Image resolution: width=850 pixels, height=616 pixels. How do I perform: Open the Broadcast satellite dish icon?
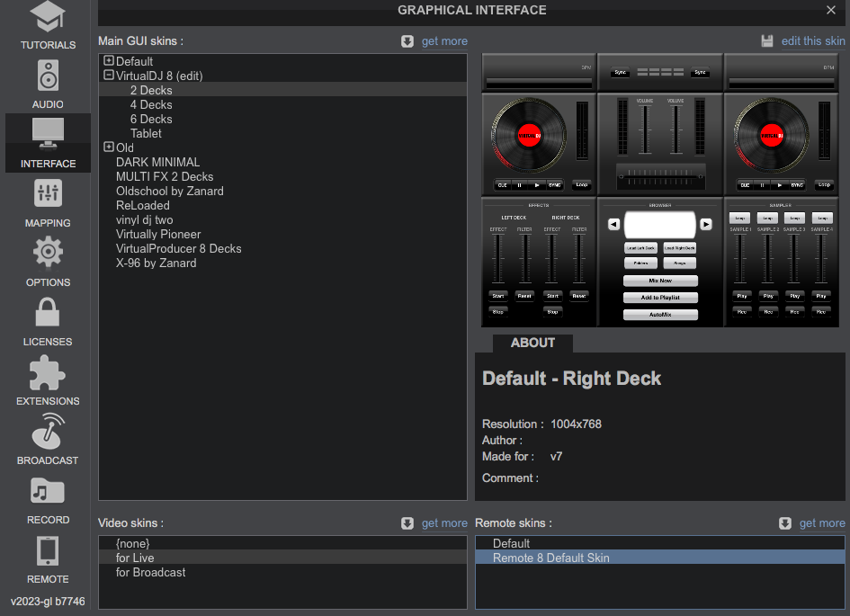(x=48, y=432)
